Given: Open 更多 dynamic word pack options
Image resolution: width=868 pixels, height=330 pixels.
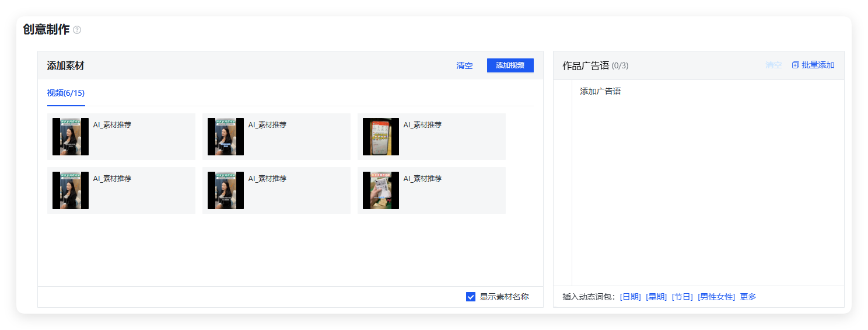Looking at the screenshot, I should point(748,297).
